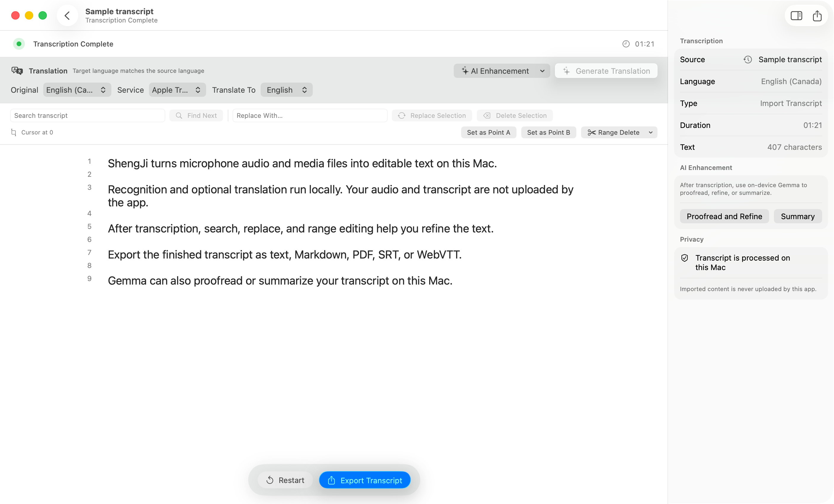The image size is (834, 504).
Task: Click Delete Selection button
Action: coord(514,115)
